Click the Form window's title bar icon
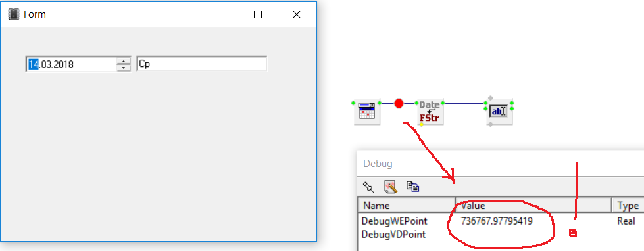The image size is (644, 251). (14, 14)
